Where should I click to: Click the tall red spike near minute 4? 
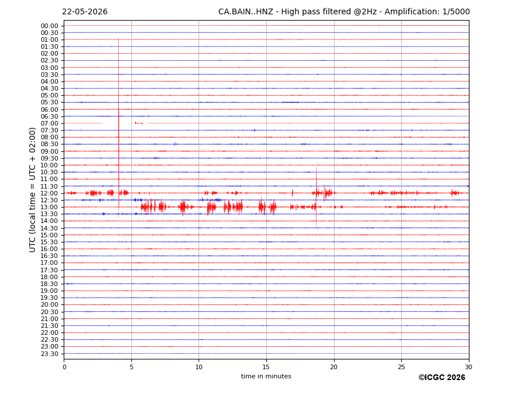tap(118, 127)
